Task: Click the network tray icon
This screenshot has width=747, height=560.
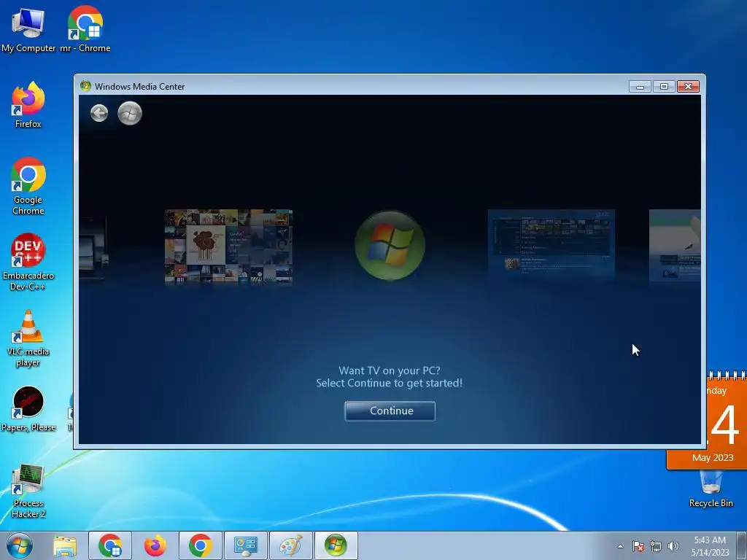Action: (656, 546)
